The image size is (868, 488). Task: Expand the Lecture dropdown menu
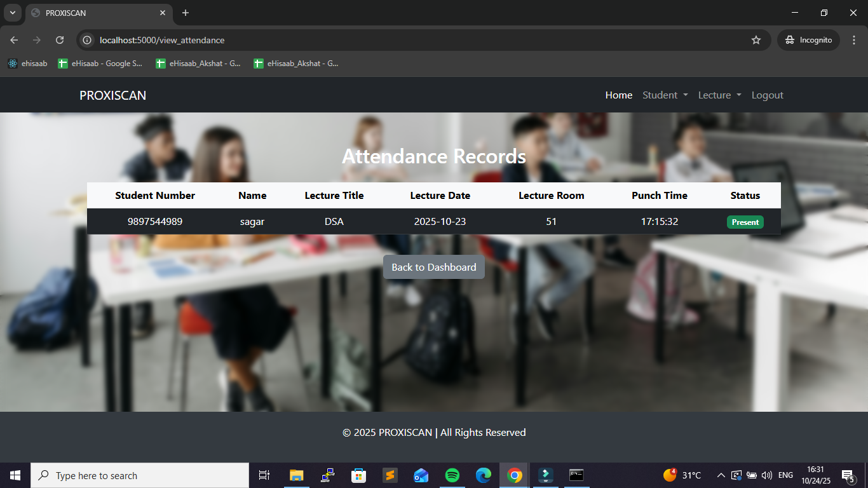tap(719, 95)
